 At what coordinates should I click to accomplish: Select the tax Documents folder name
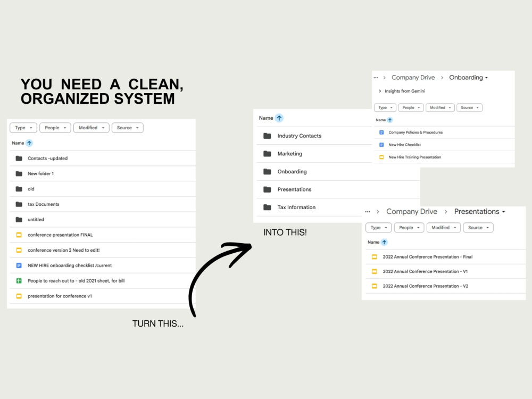point(44,204)
